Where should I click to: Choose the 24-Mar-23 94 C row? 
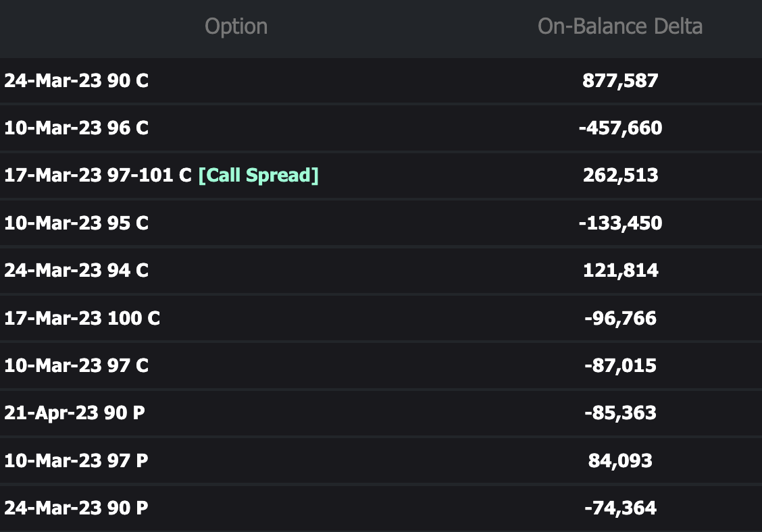(381, 271)
